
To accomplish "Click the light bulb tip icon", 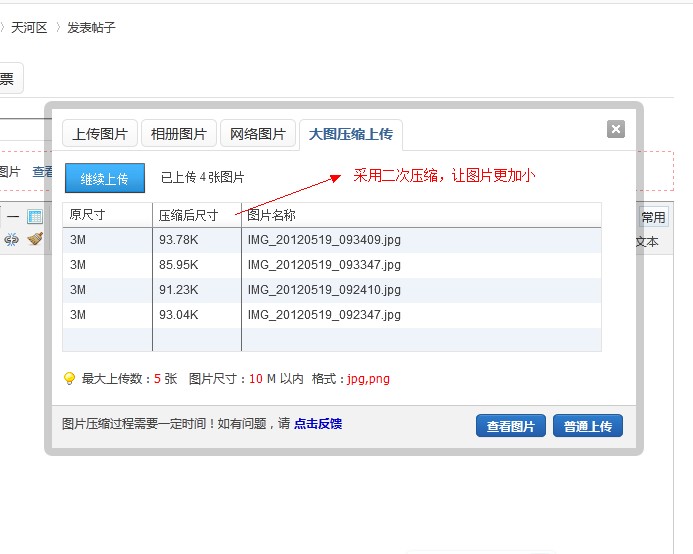I will (x=69, y=378).
